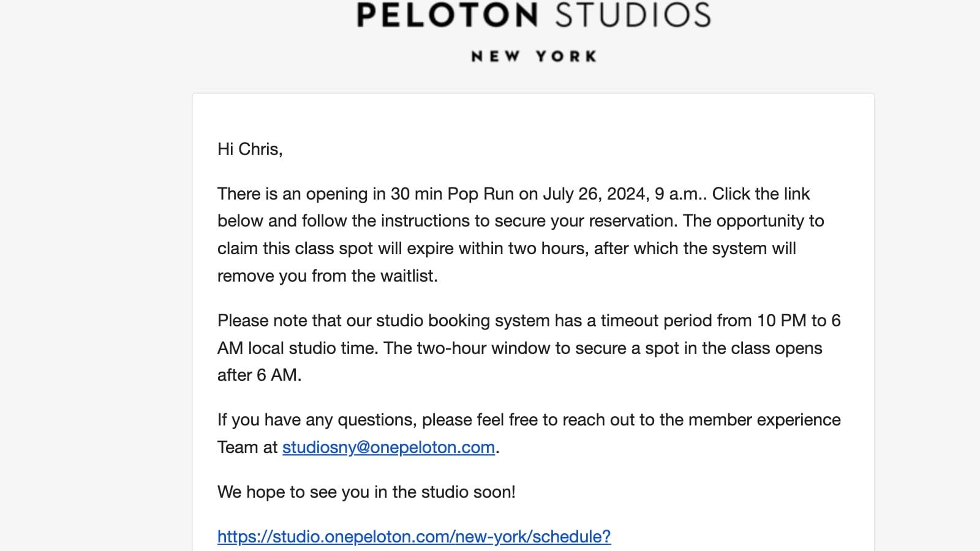Screen dimensions: 980x551
Task: Click the 'after 6 AM.' text line
Action: [259, 375]
